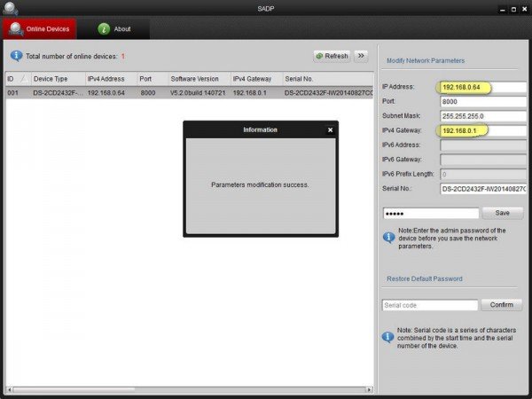This screenshot has height=399, width=532.
Task: Click the info icon beside admin password note
Action: pos(389,237)
